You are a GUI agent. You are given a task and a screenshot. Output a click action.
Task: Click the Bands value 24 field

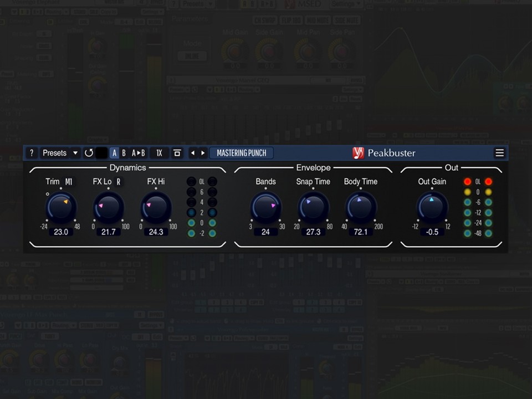click(x=265, y=232)
